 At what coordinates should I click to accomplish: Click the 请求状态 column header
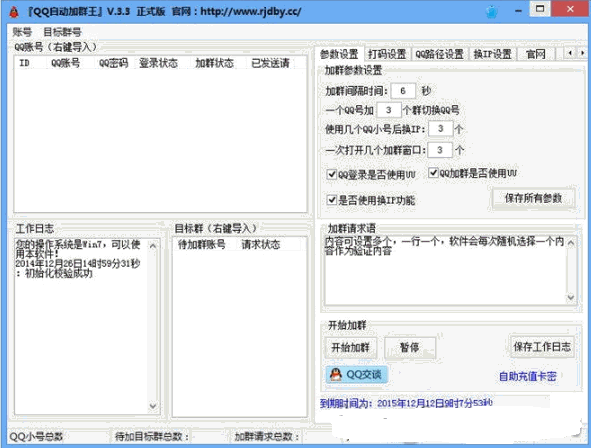260,244
